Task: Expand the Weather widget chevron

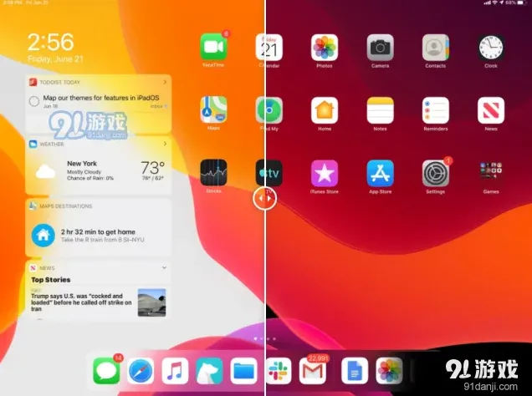Action: (x=165, y=144)
